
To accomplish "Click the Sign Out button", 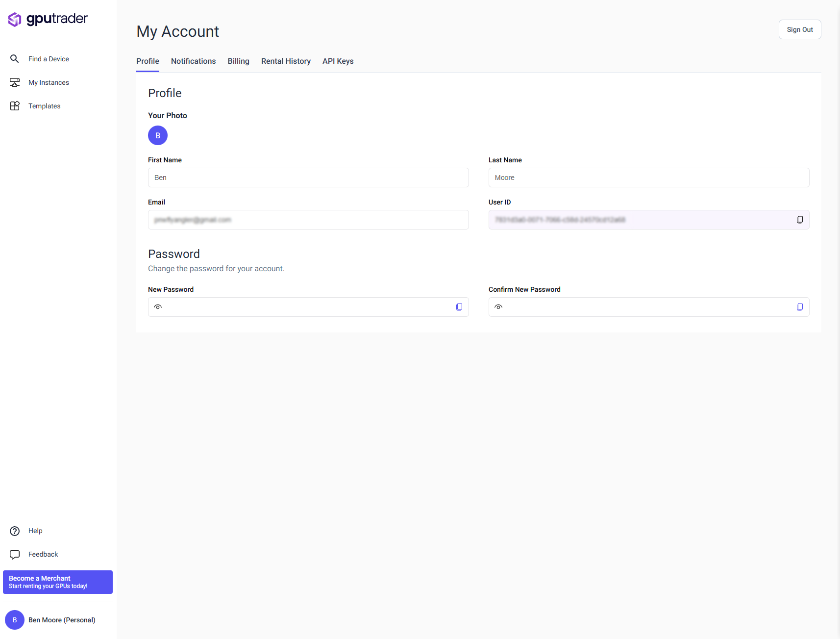I will [x=800, y=29].
